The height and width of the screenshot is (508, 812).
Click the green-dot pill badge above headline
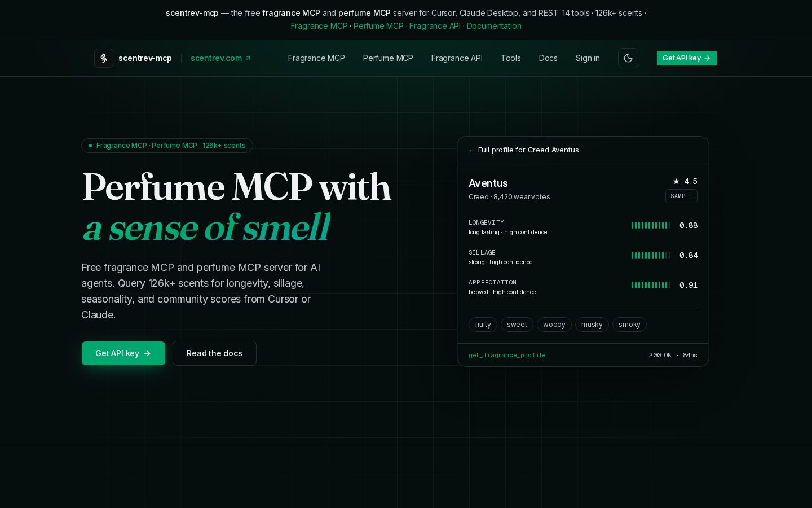point(167,146)
